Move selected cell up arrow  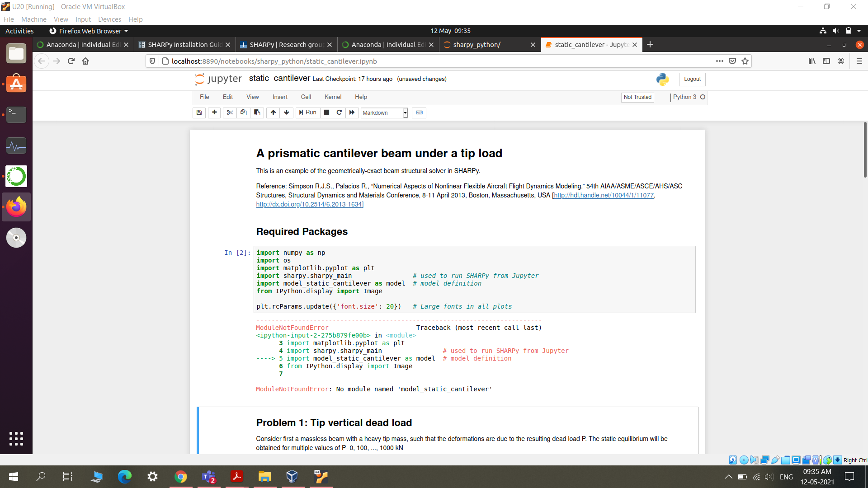273,113
